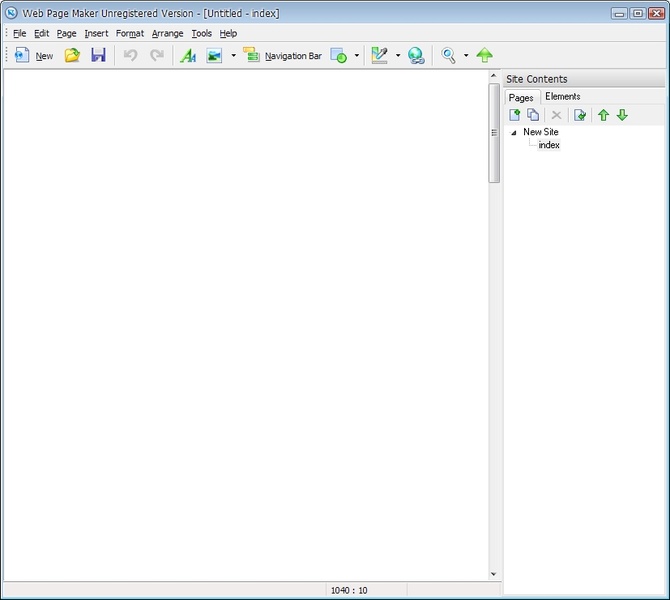670x600 pixels.
Task: Move the page down with the green arrow
Action: coord(622,115)
